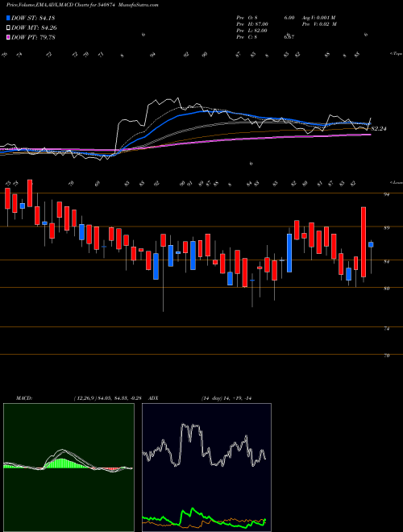Click the 89 price axis label
The image size is (403, 532).
pos(387,228)
